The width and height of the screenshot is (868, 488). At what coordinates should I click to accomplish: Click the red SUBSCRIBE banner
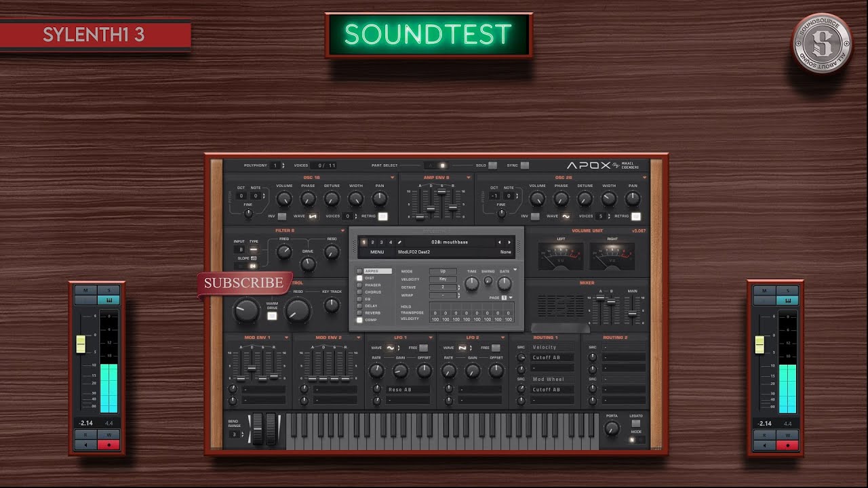(244, 283)
